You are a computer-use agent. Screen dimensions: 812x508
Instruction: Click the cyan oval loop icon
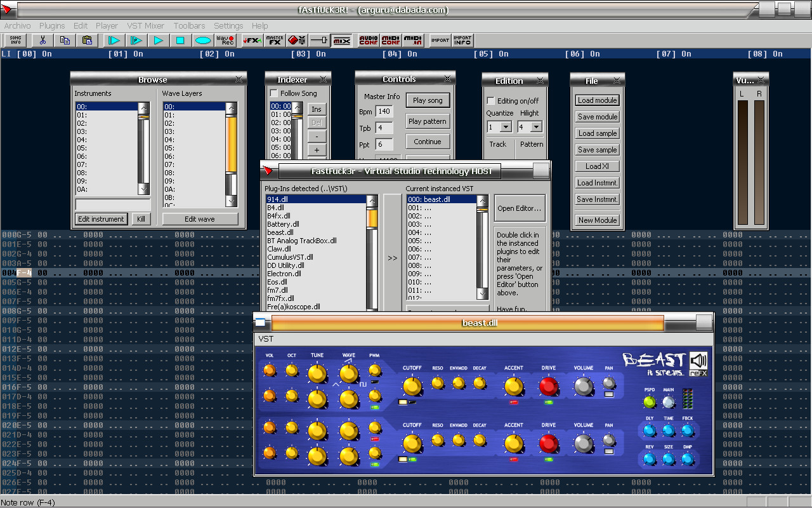(x=202, y=40)
